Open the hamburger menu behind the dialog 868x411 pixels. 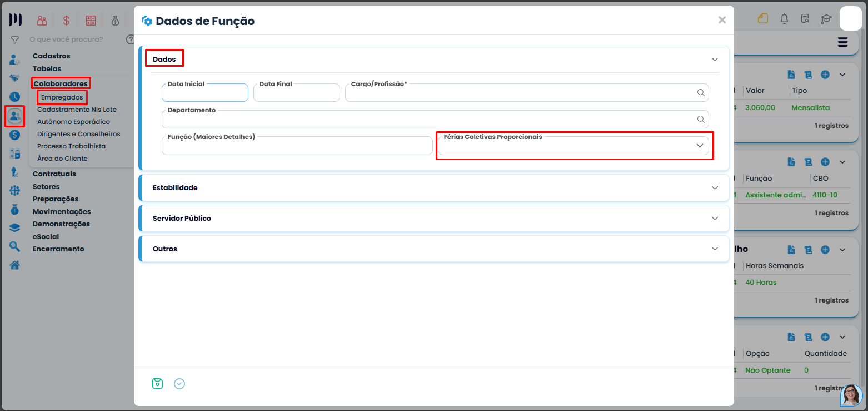(x=843, y=42)
